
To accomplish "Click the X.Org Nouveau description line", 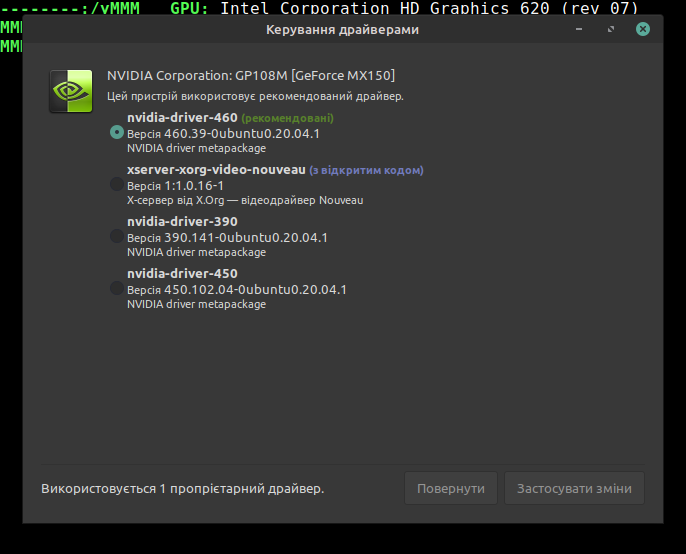I will [245, 200].
